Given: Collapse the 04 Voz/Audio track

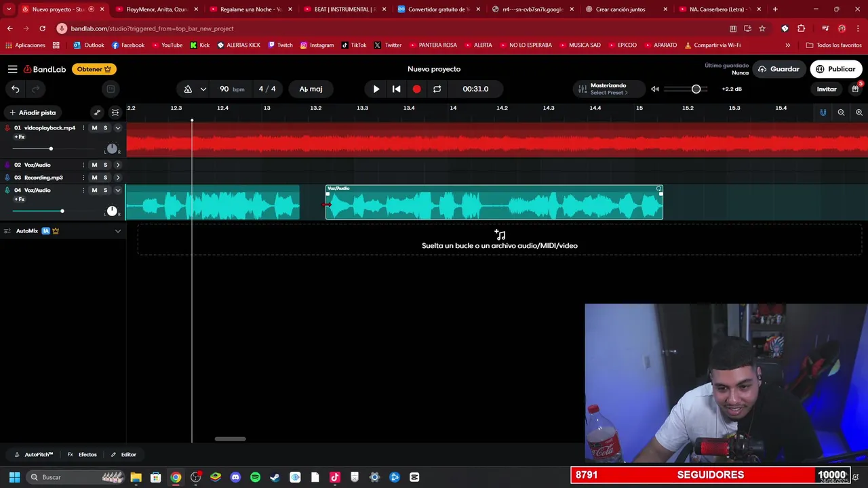Looking at the screenshot, I should pyautogui.click(x=117, y=190).
